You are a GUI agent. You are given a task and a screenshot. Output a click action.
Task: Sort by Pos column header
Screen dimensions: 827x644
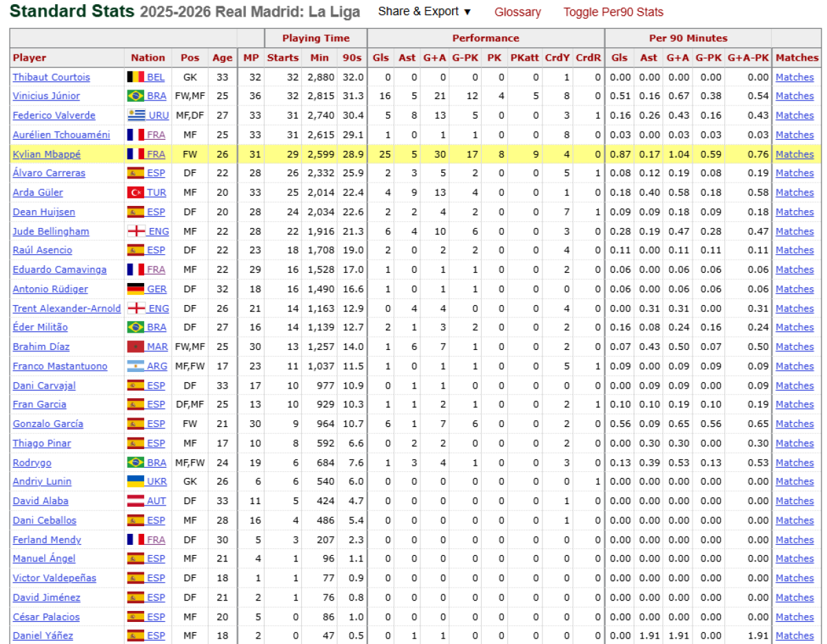[x=190, y=58]
